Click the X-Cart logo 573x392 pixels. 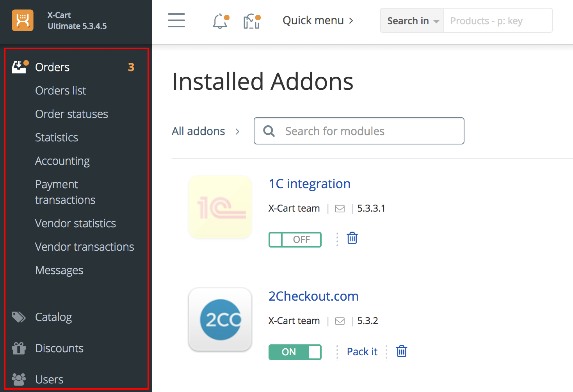point(22,20)
